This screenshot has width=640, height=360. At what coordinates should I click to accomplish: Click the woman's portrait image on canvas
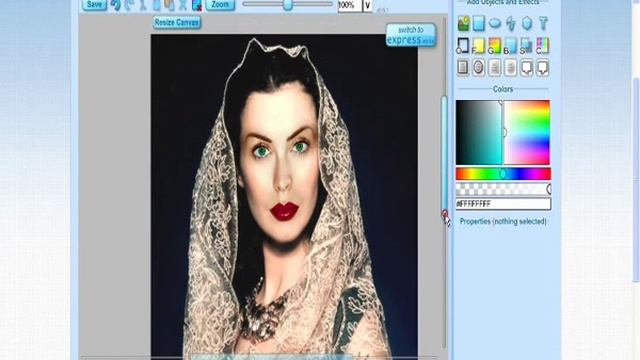(284, 196)
